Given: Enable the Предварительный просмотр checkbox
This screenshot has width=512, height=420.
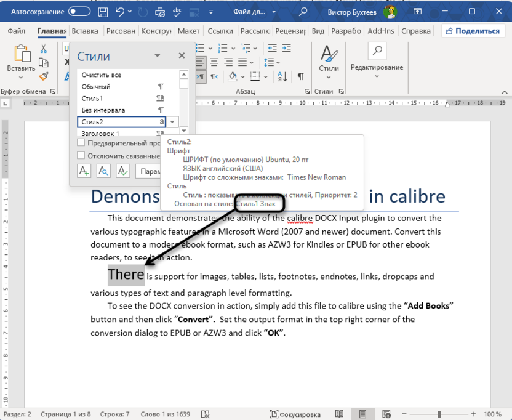Looking at the screenshot, I should (80, 142).
